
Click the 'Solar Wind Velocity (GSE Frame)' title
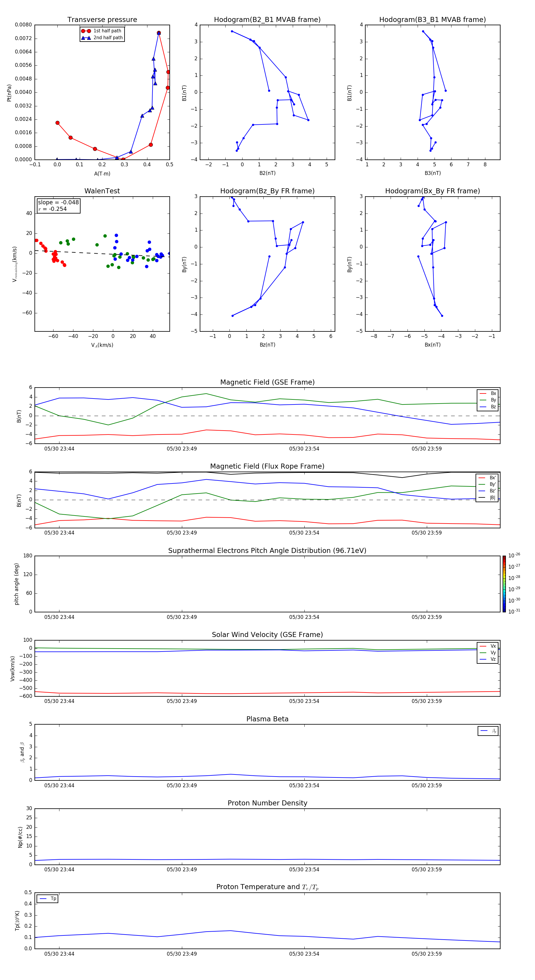(267, 635)
